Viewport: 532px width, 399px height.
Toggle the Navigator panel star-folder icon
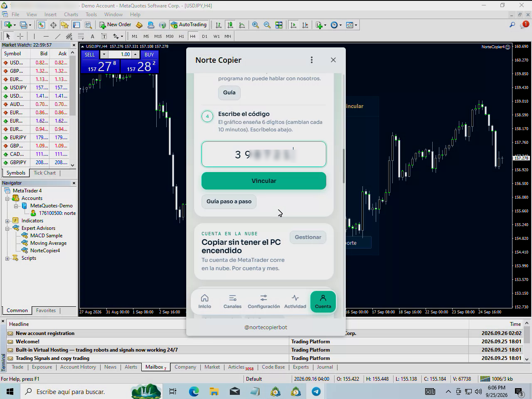64,25
